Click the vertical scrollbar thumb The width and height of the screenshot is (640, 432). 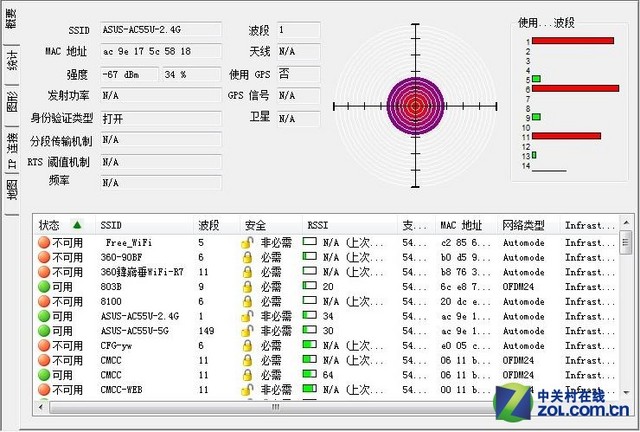coord(625,242)
